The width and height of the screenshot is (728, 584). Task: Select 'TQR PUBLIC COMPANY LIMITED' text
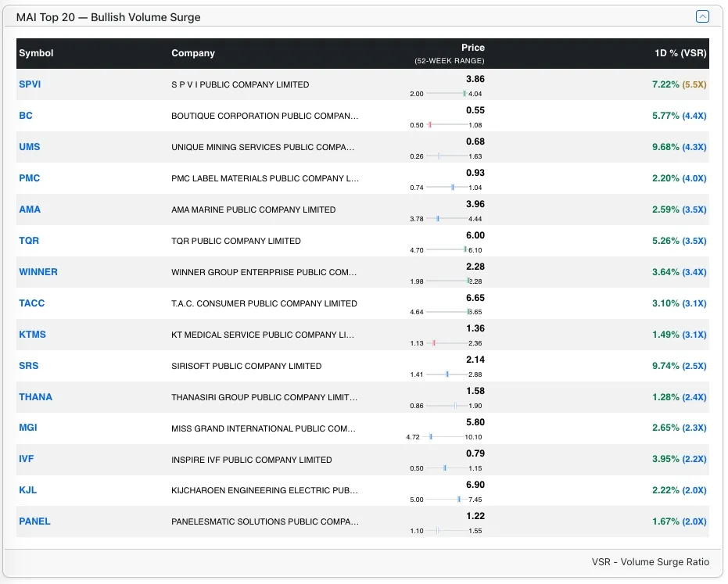[x=236, y=241]
